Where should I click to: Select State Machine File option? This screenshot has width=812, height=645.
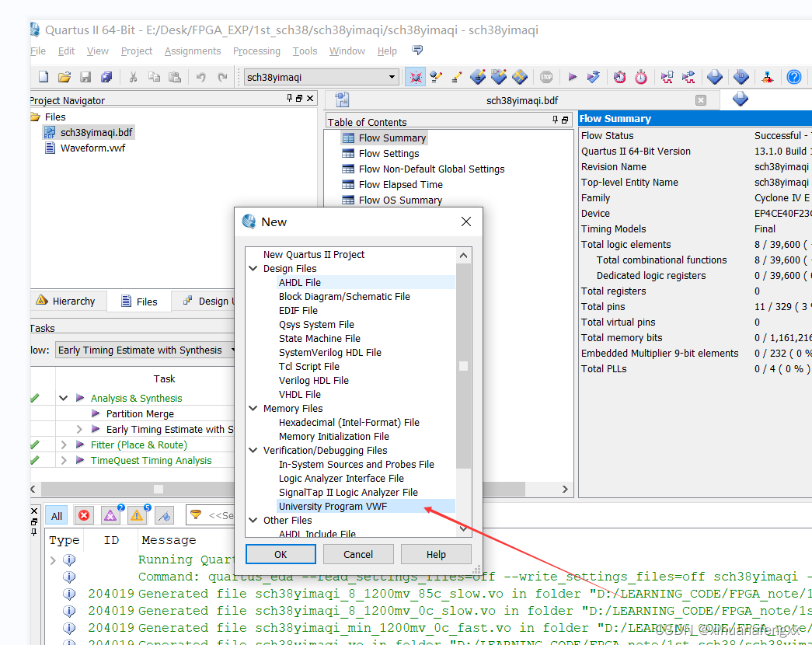319,338
